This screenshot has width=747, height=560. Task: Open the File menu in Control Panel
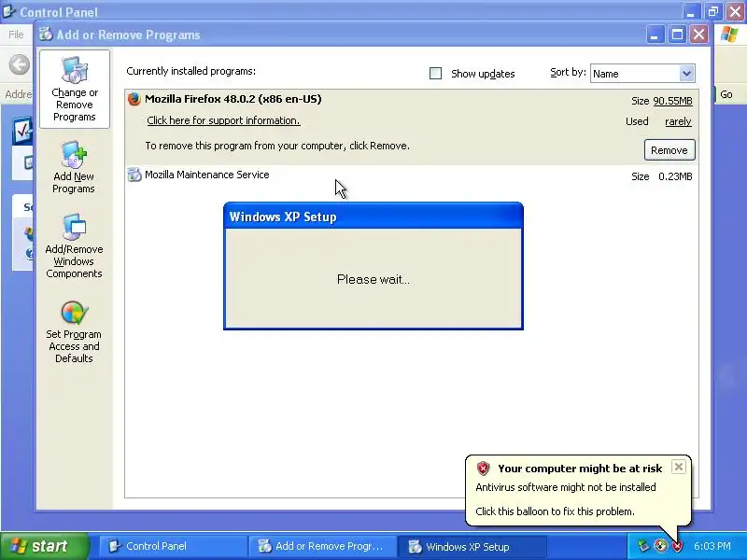coord(16,35)
